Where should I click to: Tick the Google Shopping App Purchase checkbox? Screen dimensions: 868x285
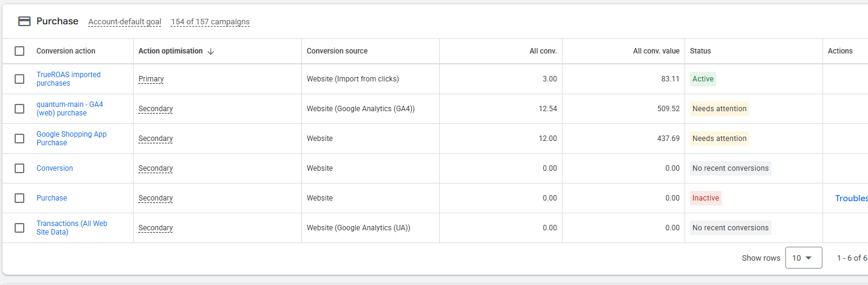(19, 139)
